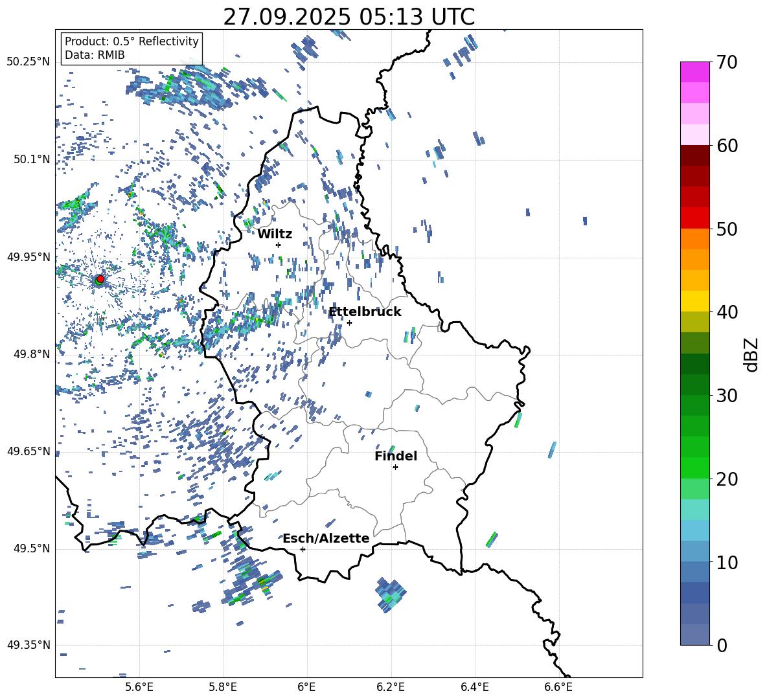Click the colorbar tick label 0
Viewport: 767px width, 700px height.
tap(722, 645)
